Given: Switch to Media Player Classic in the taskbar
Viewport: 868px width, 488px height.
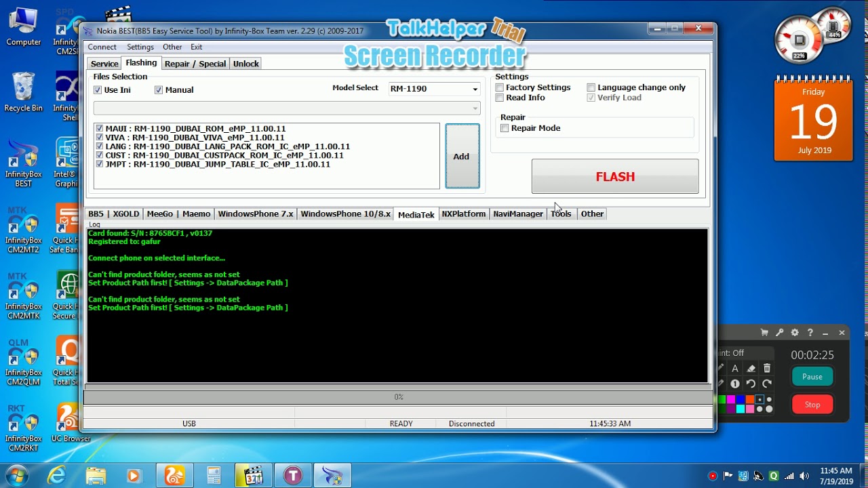Looking at the screenshot, I should (253, 476).
